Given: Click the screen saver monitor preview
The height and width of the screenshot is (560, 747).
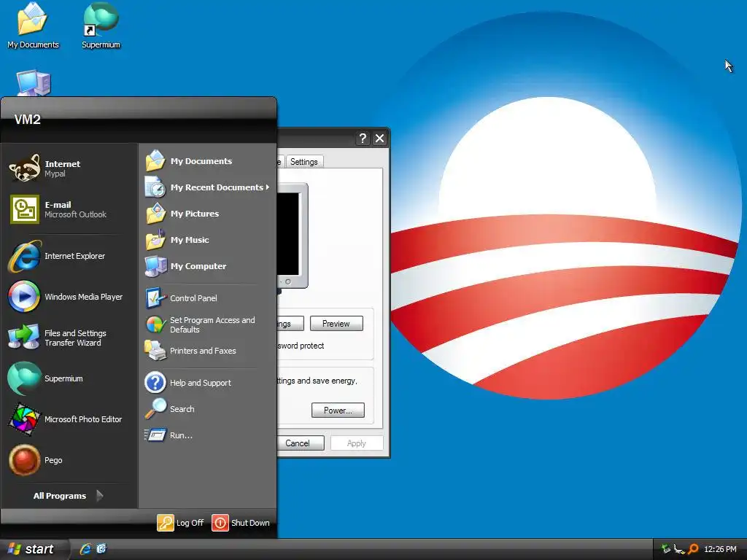Looking at the screenshot, I should (x=290, y=234).
